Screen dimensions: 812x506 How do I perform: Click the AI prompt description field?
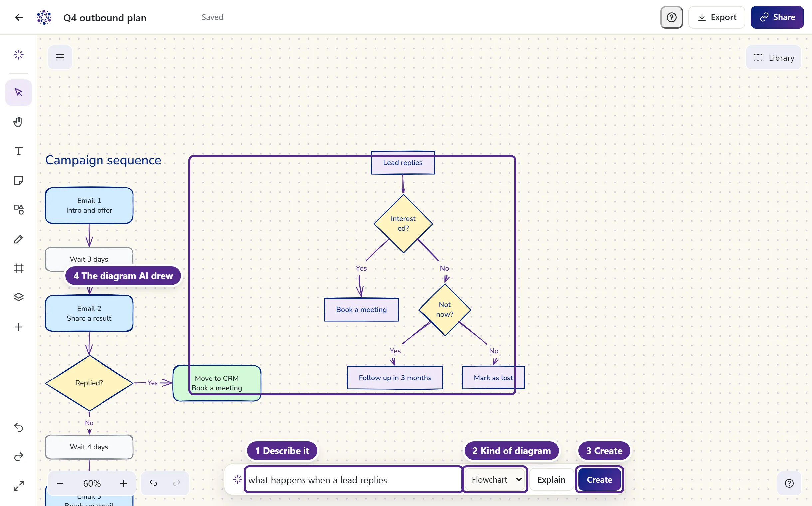[x=353, y=480]
